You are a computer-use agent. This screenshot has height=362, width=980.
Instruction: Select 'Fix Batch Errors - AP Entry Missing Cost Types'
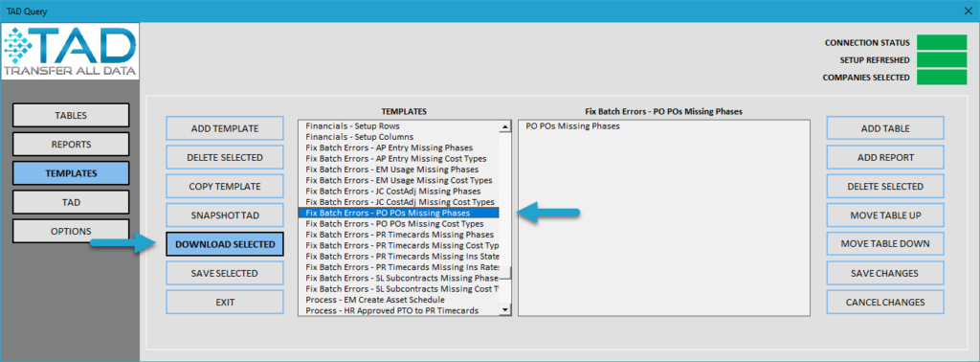[399, 158]
